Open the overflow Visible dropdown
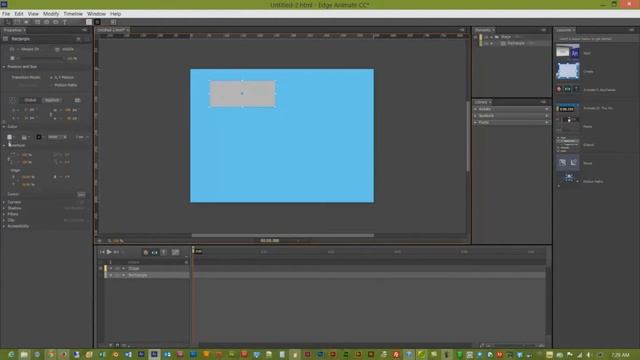The height and width of the screenshot is (360, 640). click(65, 49)
